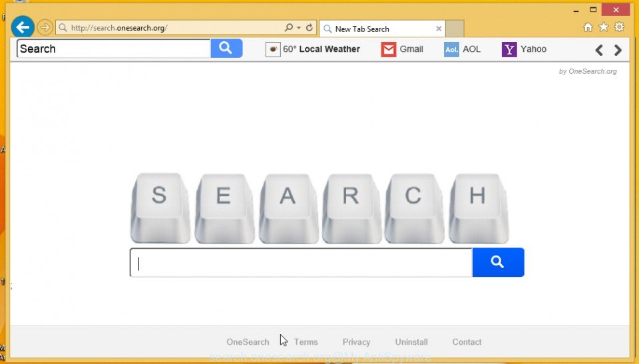
Task: Open the AOL shortcut in the toolbar
Action: point(462,49)
